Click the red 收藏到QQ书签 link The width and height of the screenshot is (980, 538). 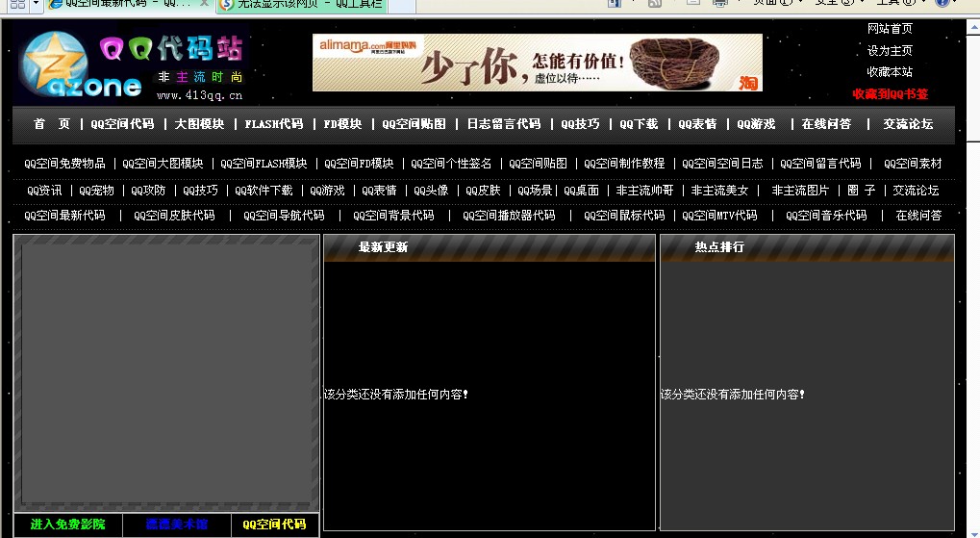tap(890, 94)
